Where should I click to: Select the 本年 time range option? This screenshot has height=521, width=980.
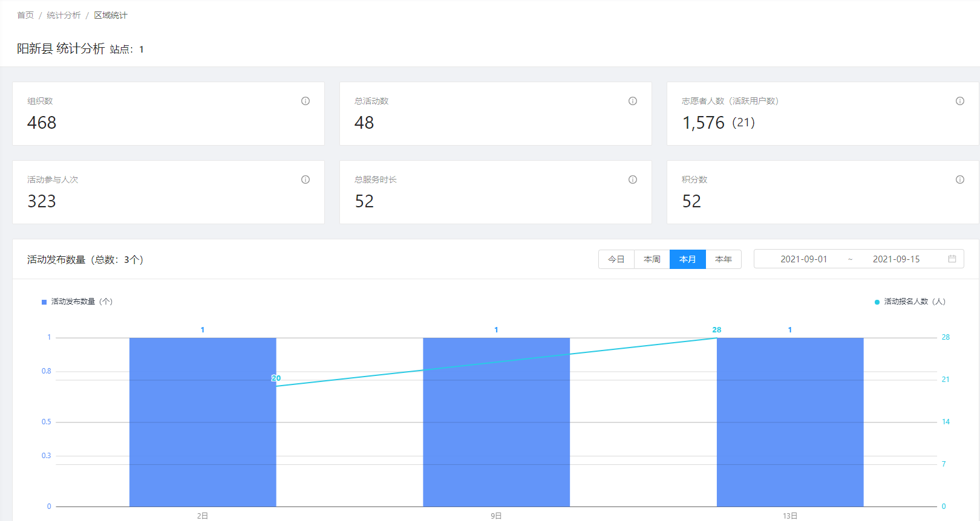(723, 259)
